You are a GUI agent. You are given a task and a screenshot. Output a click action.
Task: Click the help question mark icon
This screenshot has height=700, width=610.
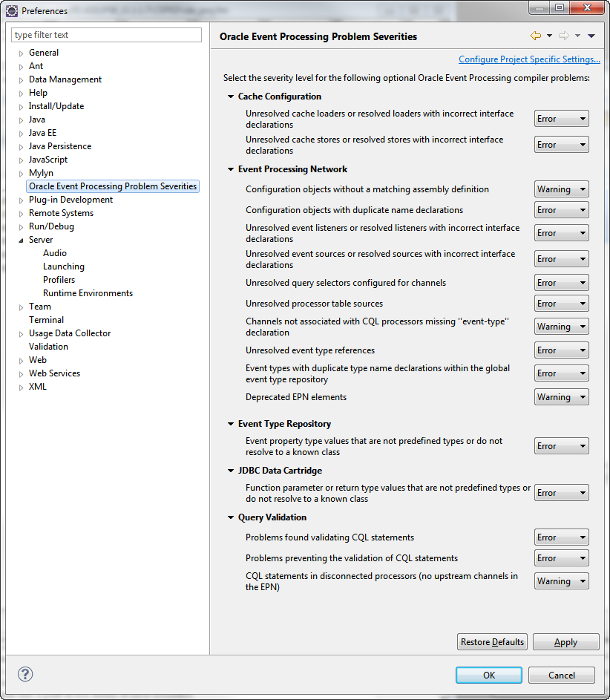[25, 674]
